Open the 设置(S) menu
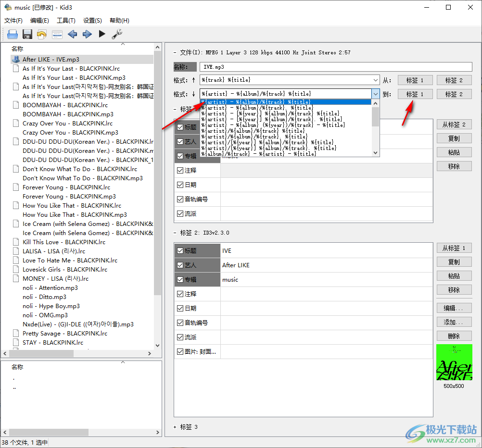The width and height of the screenshot is (482, 448). point(92,21)
